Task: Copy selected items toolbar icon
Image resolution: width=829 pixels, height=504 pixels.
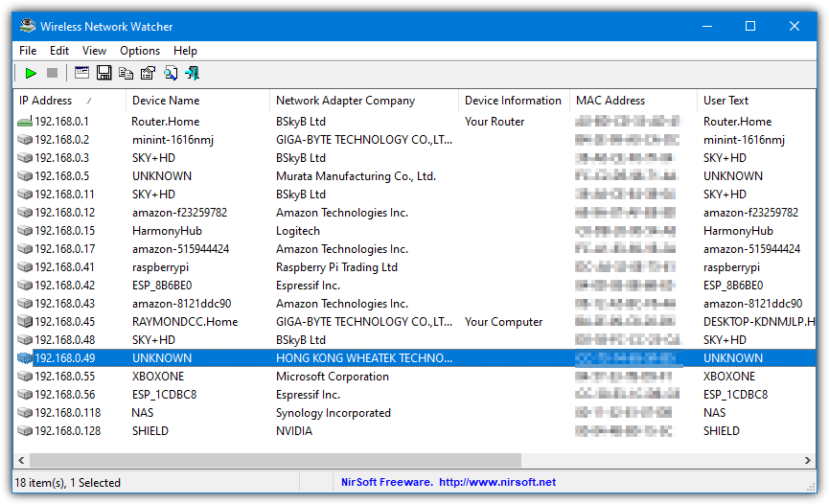Action: coord(126,73)
